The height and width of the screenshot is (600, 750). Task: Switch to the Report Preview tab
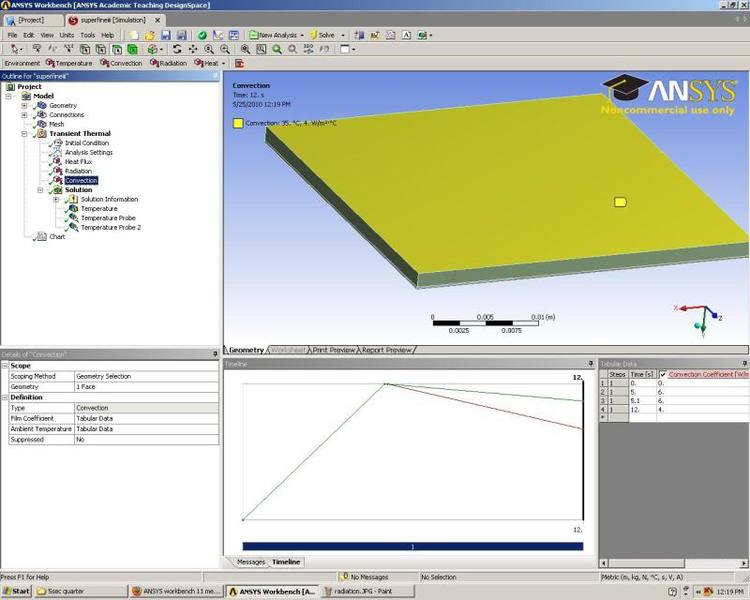click(x=386, y=350)
